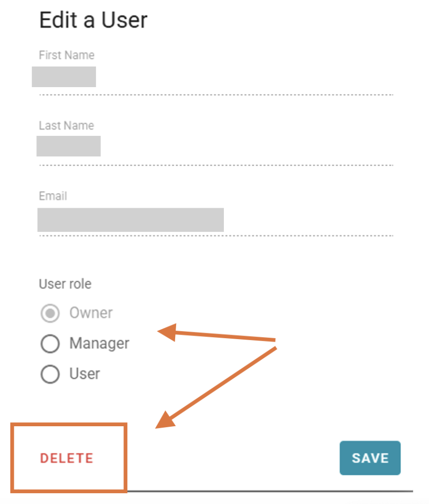The width and height of the screenshot is (429, 504).
Task: Click the 'Edit a User' heading
Action: 93,20
